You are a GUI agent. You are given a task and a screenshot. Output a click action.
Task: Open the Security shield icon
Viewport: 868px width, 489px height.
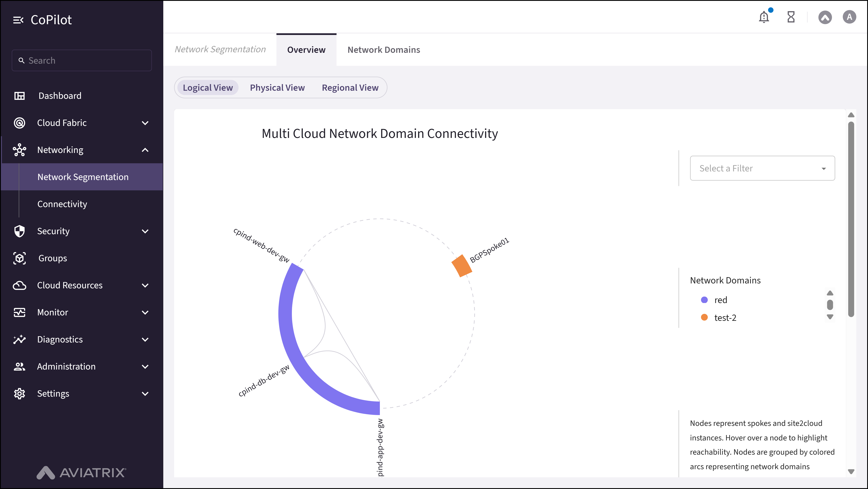(x=19, y=231)
